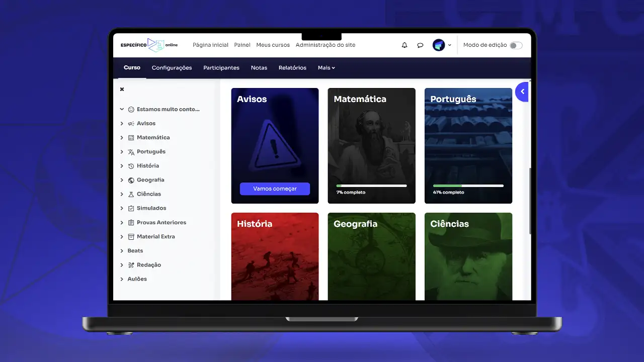
Task: Click the Ciências flask icon in sidebar
Action: (x=131, y=194)
